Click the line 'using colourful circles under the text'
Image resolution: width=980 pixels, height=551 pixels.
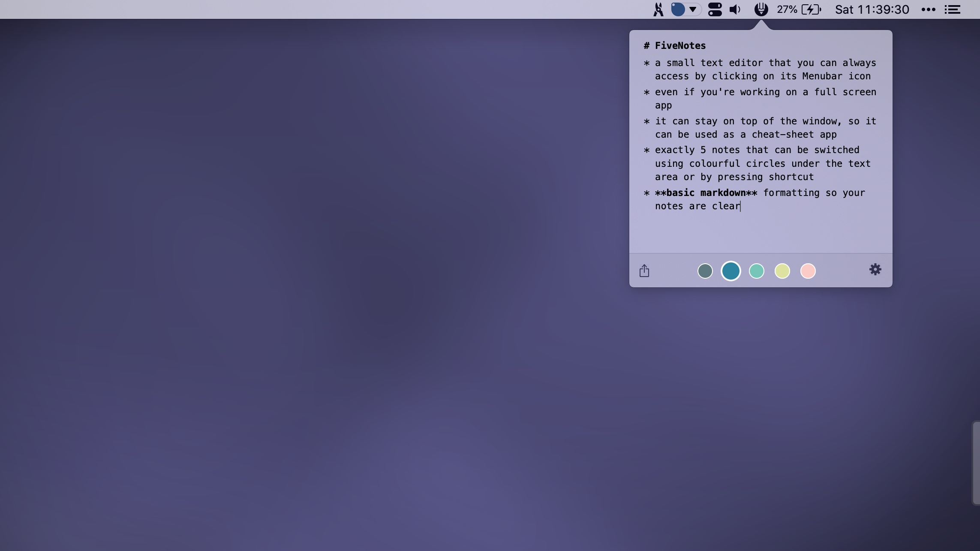pos(763,163)
